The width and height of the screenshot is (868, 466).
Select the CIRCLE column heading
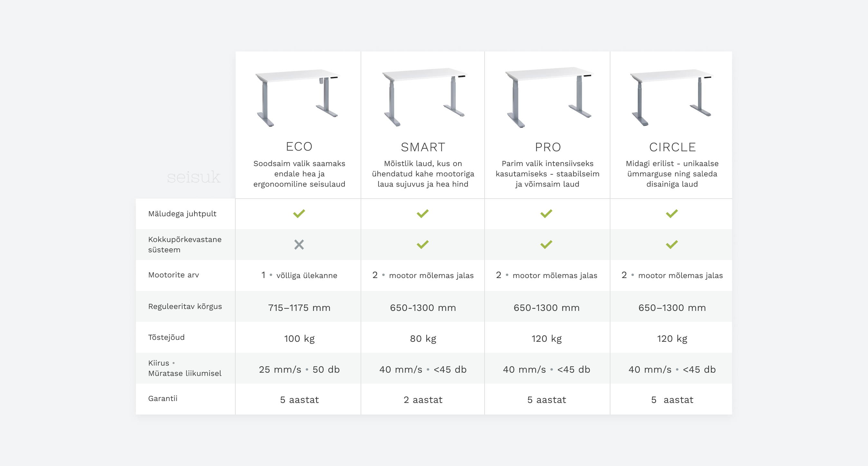tap(672, 147)
